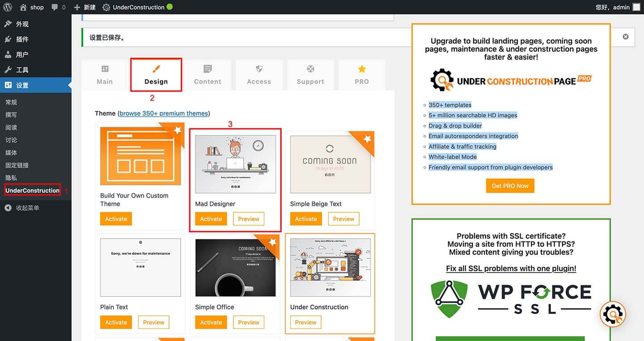Viewport: 644px width, 341px height.
Task: Open 讨论 settings submenu
Action: (x=11, y=140)
